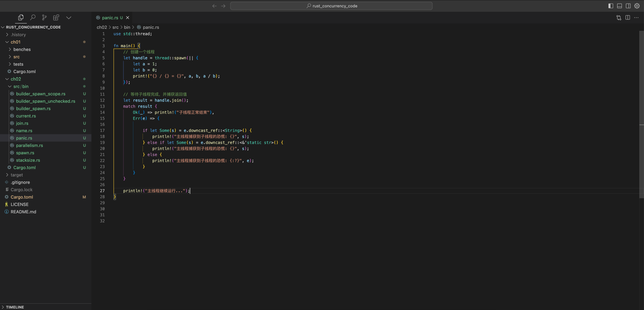
Task: Open the Customize Layout gear icon
Action: [x=637, y=6]
